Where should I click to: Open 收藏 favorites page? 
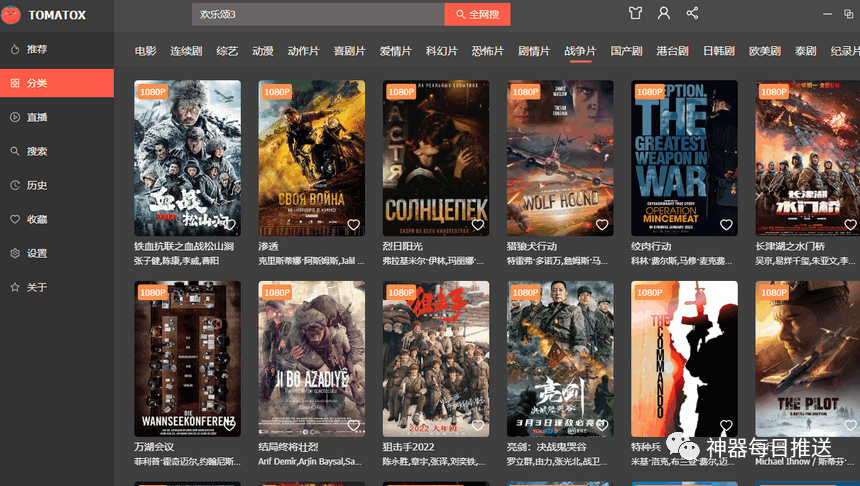57,219
